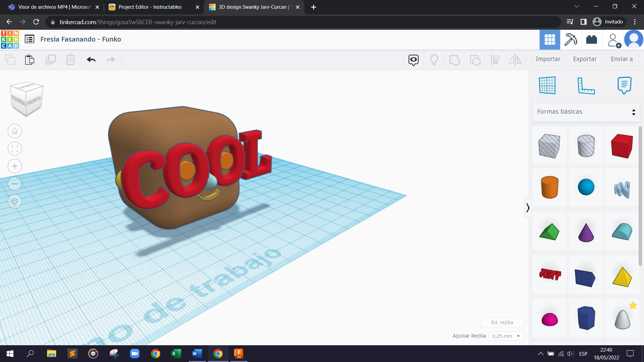
Task: Switch to the Project Editor - Instructables tab
Action: point(150,7)
